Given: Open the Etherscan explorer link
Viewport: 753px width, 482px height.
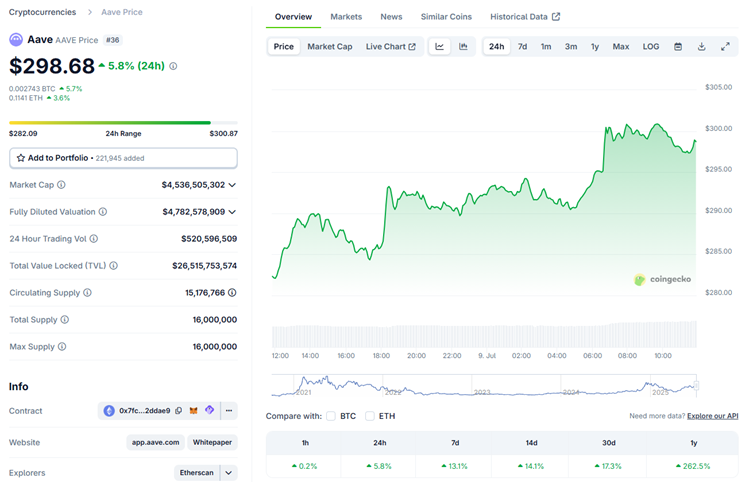Looking at the screenshot, I should pyautogui.click(x=197, y=472).
